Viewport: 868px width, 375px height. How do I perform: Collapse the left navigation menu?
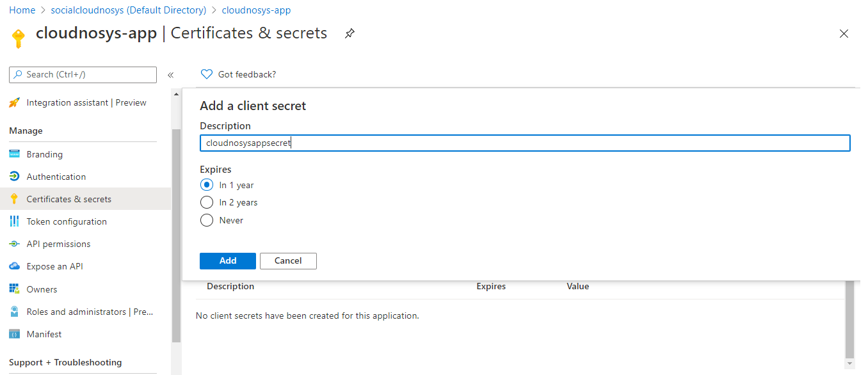[171, 75]
